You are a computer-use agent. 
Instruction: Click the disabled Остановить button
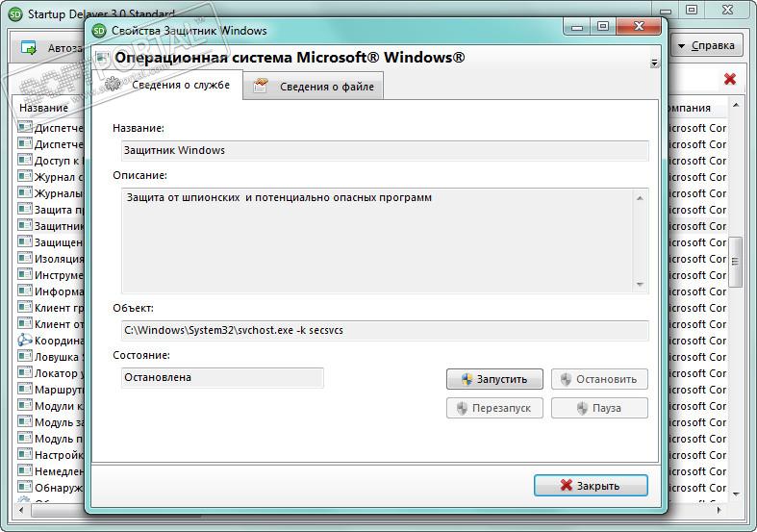point(599,379)
